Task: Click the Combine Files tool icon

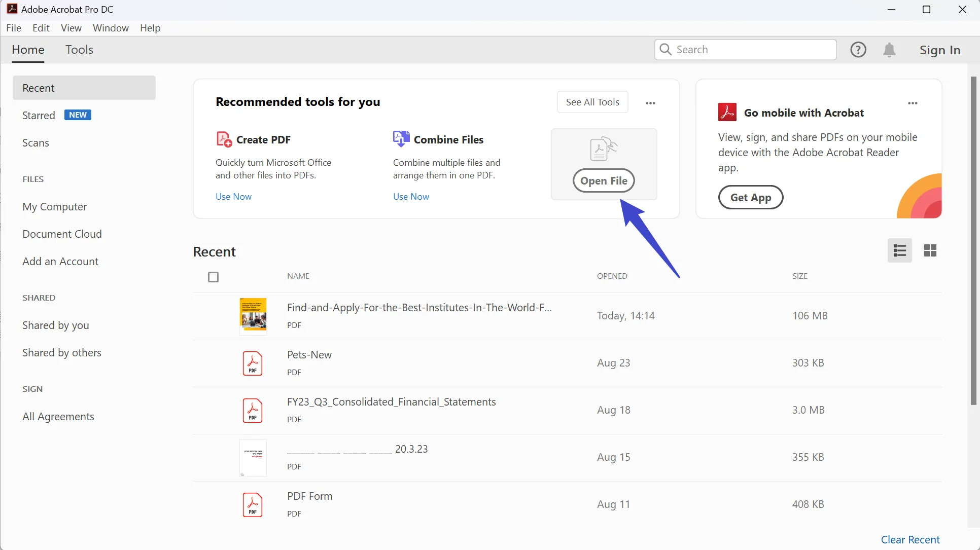Action: pyautogui.click(x=401, y=139)
